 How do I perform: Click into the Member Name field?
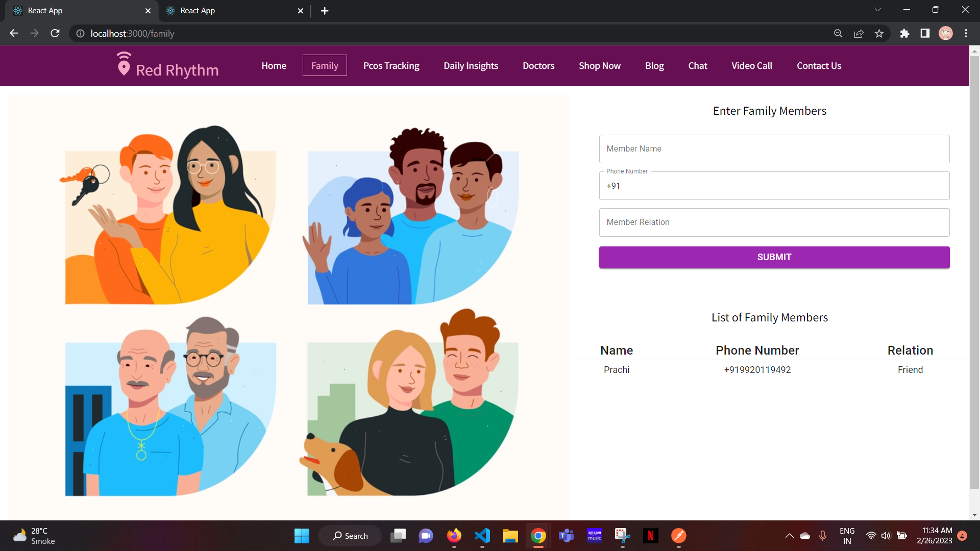point(774,149)
